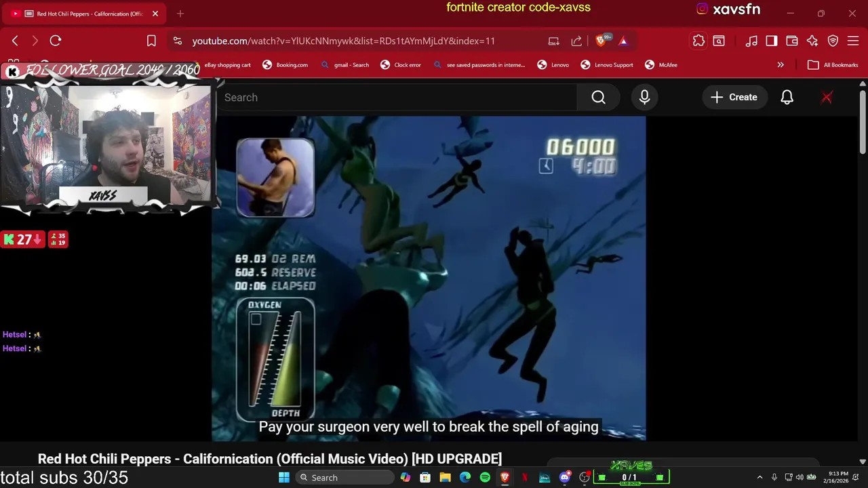
Task: Click the YouTube magnifier search button
Action: click(x=598, y=98)
